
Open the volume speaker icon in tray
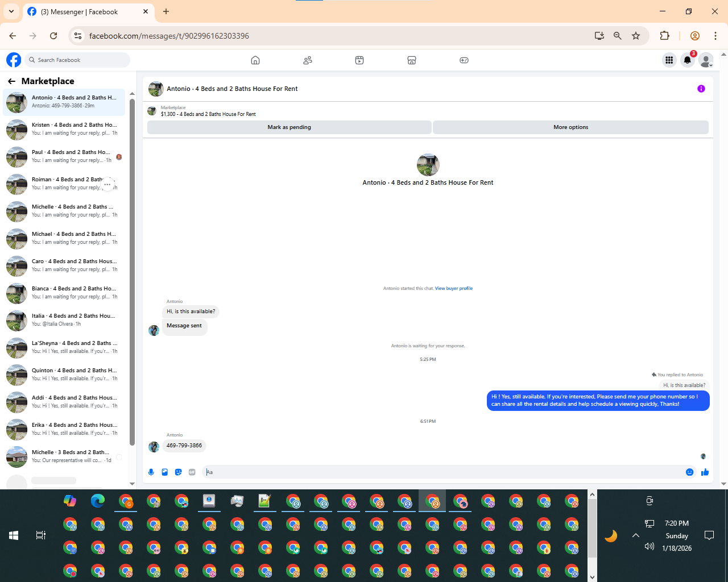[x=650, y=546]
